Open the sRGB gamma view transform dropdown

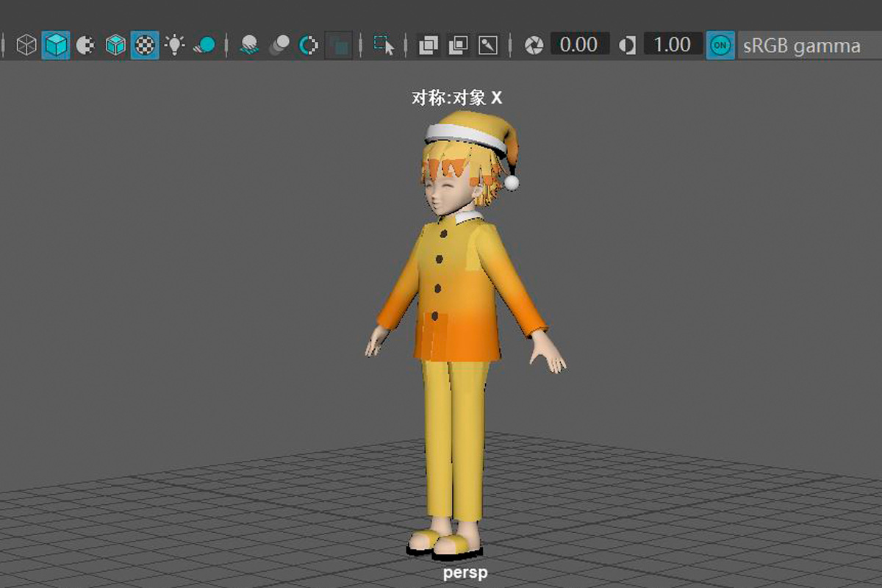pyautogui.click(x=809, y=46)
